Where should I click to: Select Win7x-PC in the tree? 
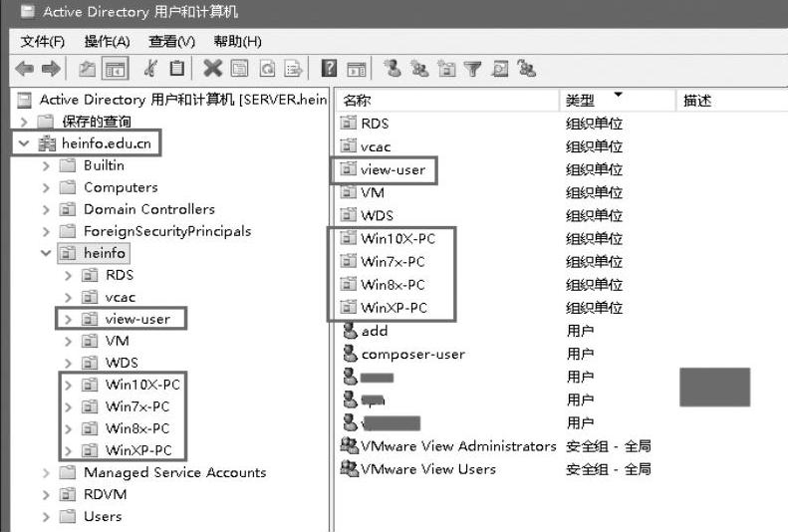[136, 406]
